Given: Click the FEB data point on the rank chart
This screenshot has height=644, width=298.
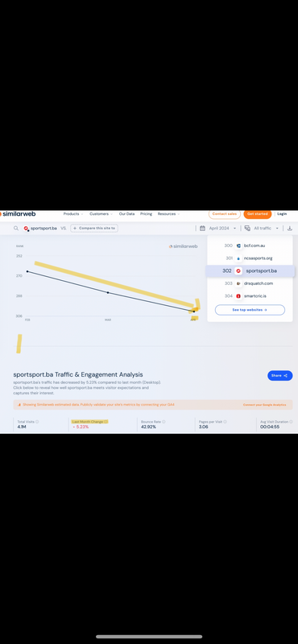Looking at the screenshot, I should (x=27, y=271).
